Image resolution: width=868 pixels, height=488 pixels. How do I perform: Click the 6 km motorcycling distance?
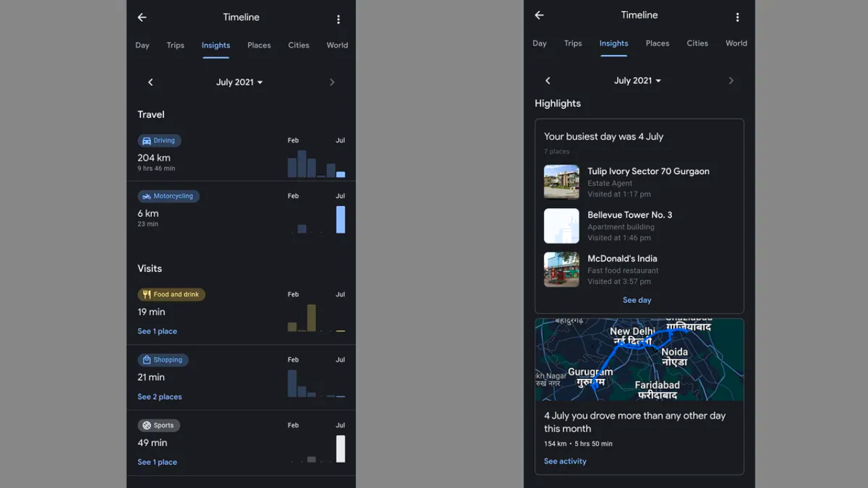(148, 213)
